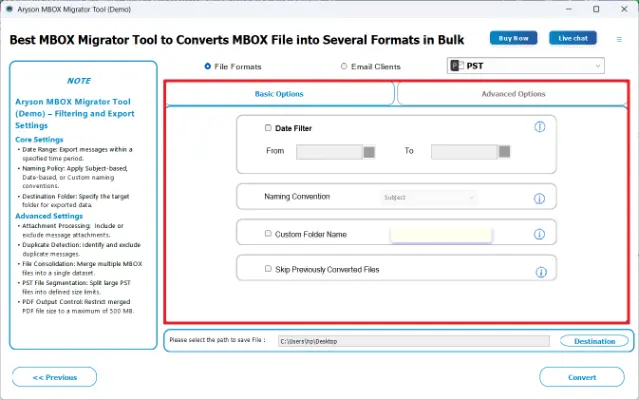Open the Date Filter info icon
The width and height of the screenshot is (639, 400).
540,127
